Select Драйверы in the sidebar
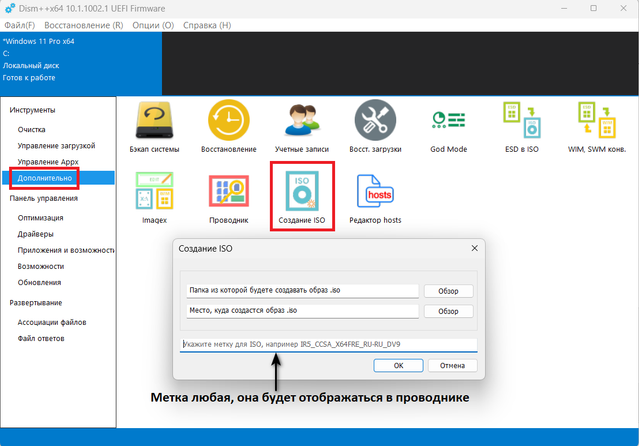 click(x=35, y=234)
